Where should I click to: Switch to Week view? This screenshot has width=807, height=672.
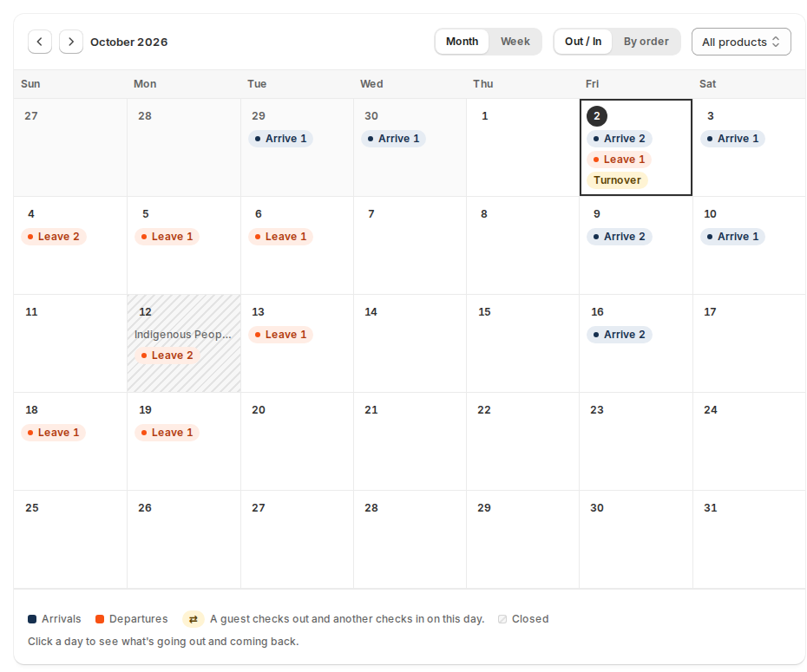(515, 42)
